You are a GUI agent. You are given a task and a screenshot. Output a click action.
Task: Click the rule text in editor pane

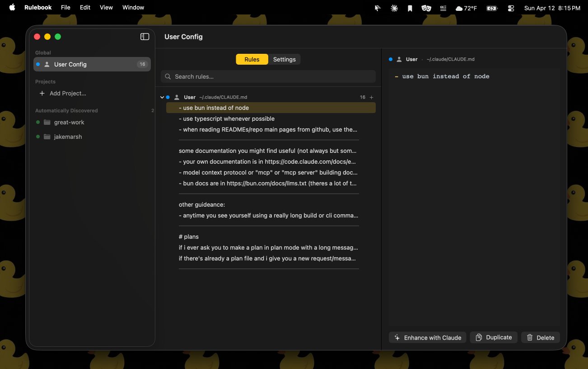pyautogui.click(x=442, y=76)
